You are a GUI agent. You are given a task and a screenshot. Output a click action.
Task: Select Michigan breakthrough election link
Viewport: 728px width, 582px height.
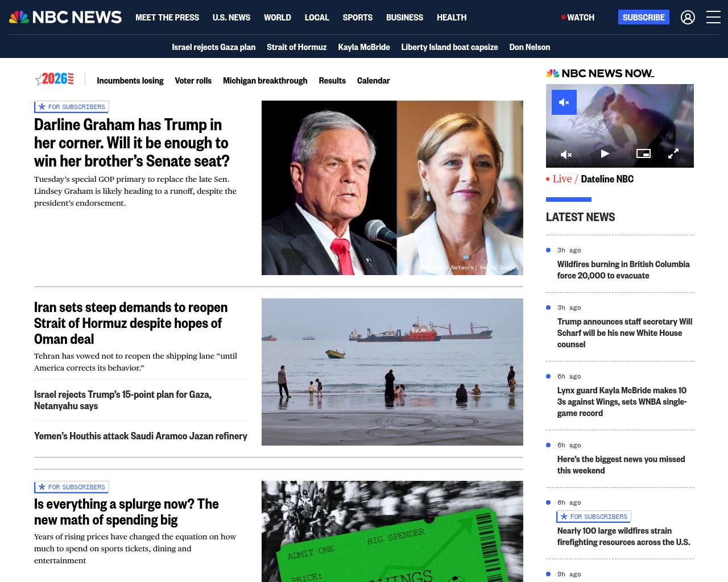(x=265, y=81)
